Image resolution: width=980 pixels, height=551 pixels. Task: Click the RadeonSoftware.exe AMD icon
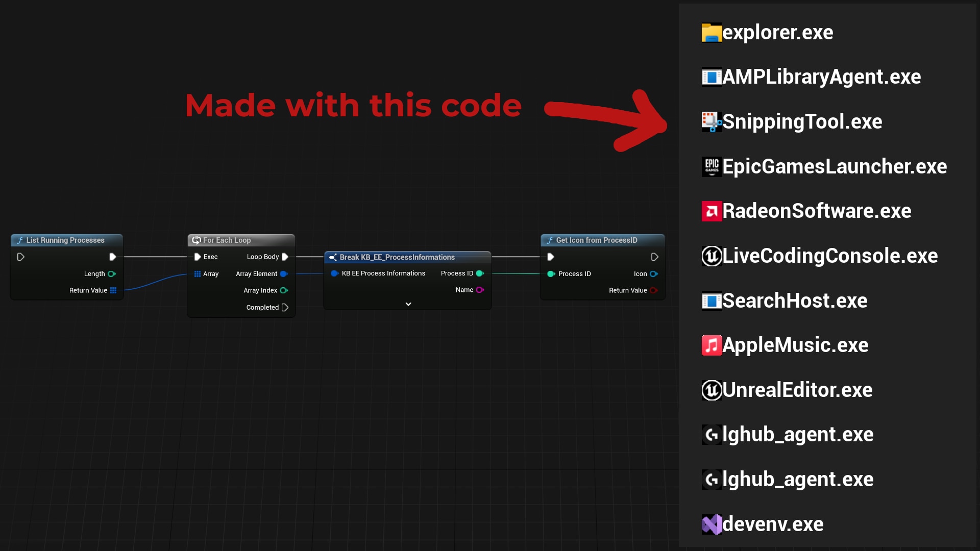(712, 211)
